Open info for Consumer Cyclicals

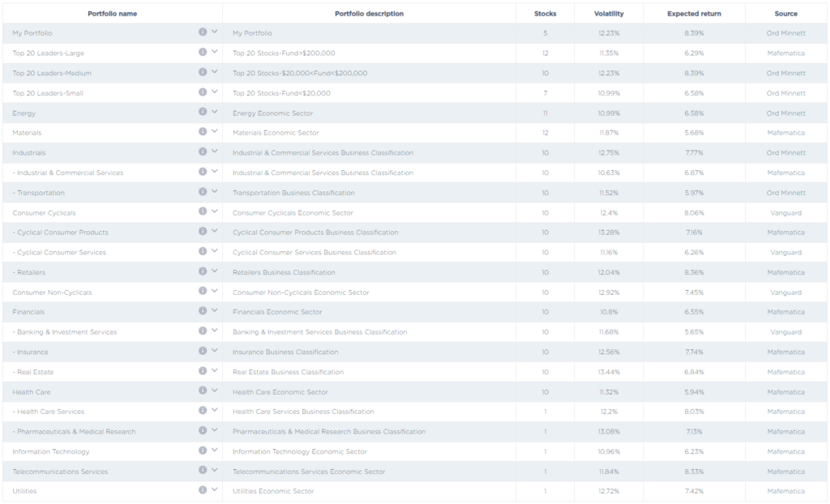pos(203,211)
